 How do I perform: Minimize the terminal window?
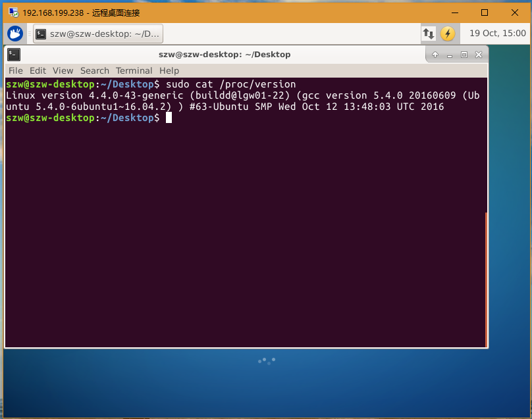(450, 55)
